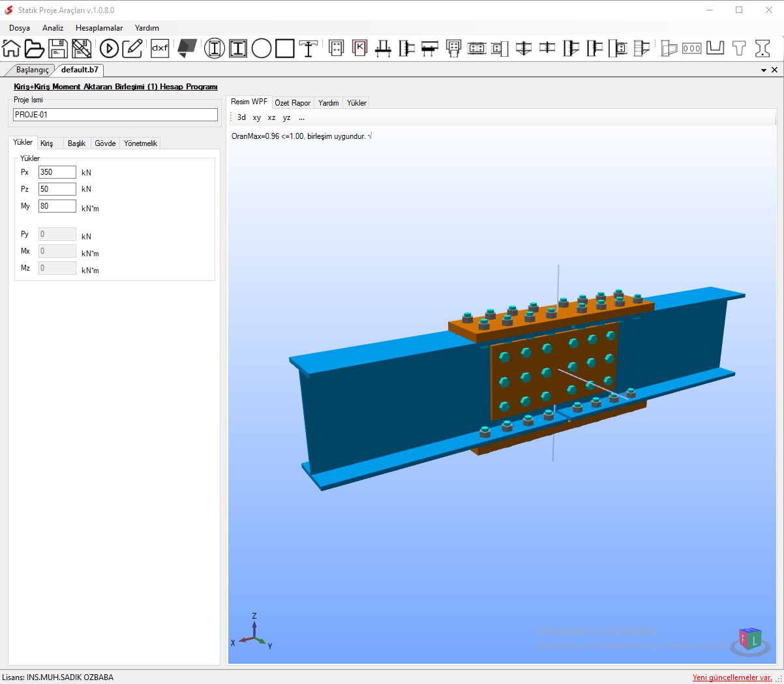Open the Yardım tab beside Özet Rapor
Viewport: 784px width, 684px height.
(x=328, y=103)
